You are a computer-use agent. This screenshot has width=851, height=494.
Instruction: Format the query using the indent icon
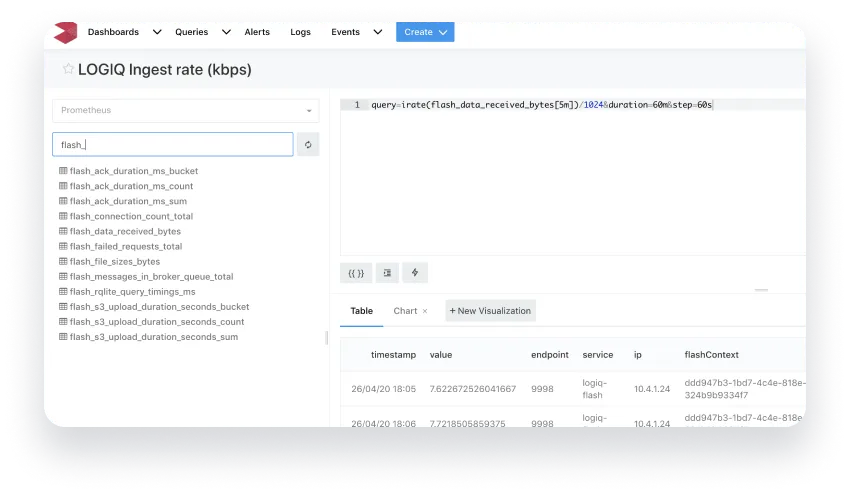click(387, 273)
